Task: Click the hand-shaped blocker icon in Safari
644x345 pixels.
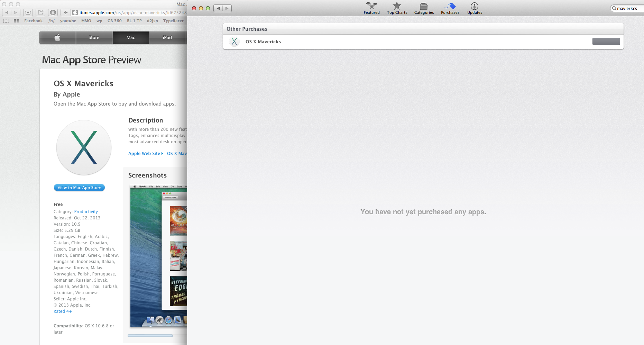Action: click(x=53, y=12)
